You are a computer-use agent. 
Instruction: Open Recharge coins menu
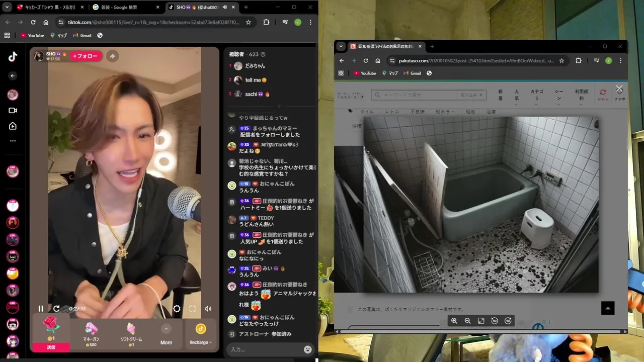200,334
